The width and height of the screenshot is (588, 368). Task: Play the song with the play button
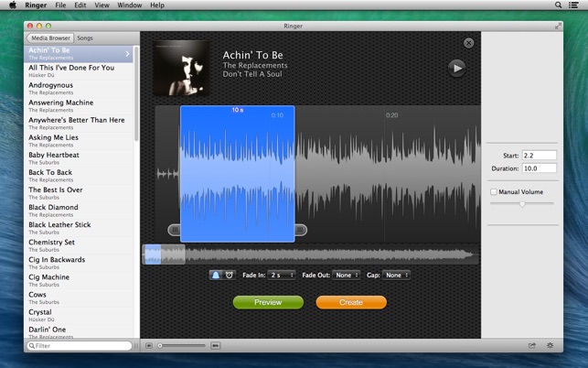click(x=456, y=67)
